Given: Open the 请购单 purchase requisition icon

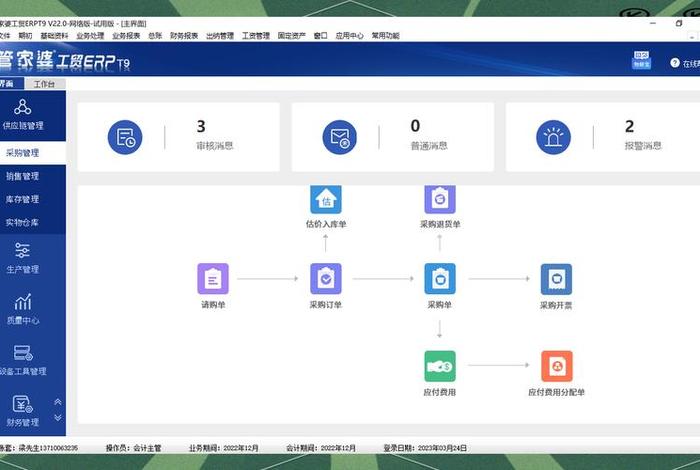Looking at the screenshot, I should pyautogui.click(x=213, y=279).
